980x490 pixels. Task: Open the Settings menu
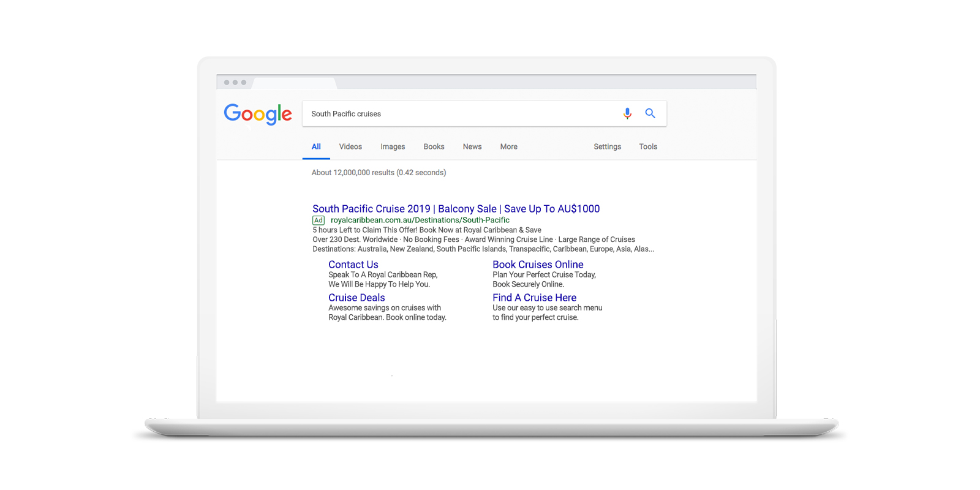point(607,147)
